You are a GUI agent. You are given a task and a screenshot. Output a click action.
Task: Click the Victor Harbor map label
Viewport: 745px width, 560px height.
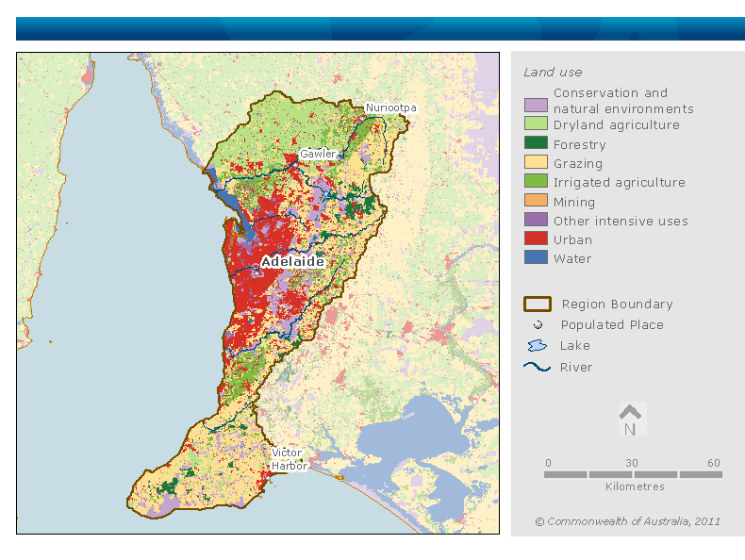tap(289, 459)
